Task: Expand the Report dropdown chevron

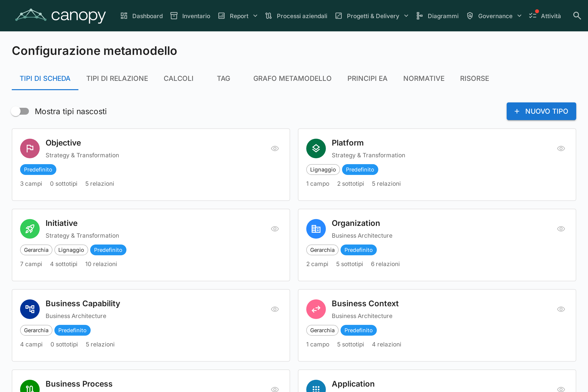Action: [255, 16]
